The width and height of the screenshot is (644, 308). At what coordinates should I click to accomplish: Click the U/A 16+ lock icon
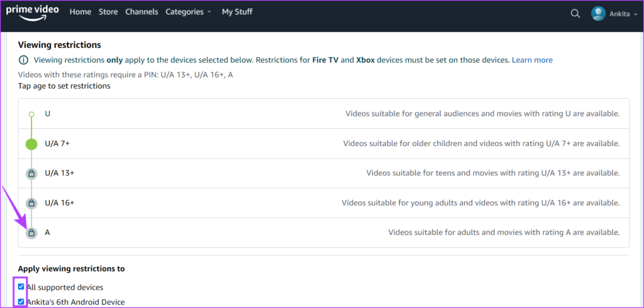[31, 203]
